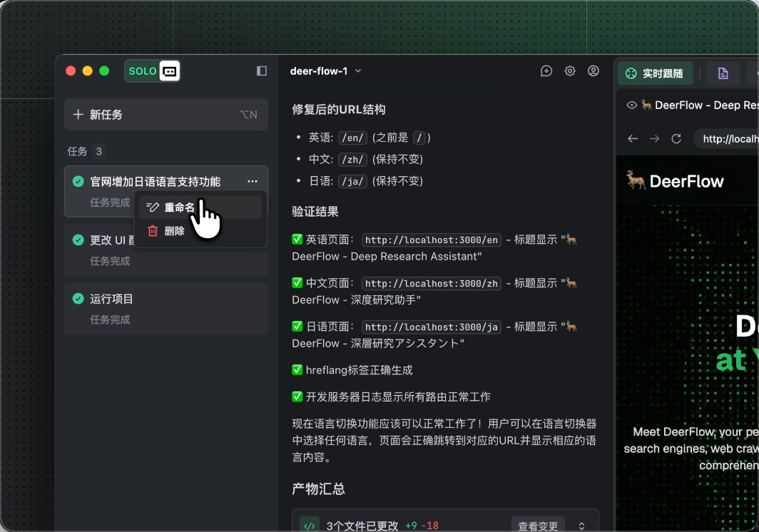Click the 产物汇总 heading
Image resolution: width=759 pixels, height=532 pixels.
pos(318,489)
